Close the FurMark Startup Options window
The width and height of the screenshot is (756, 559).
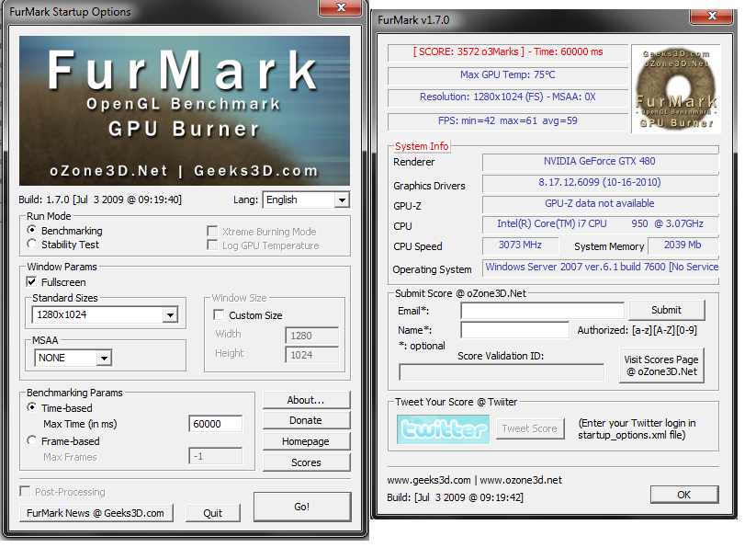pos(341,7)
